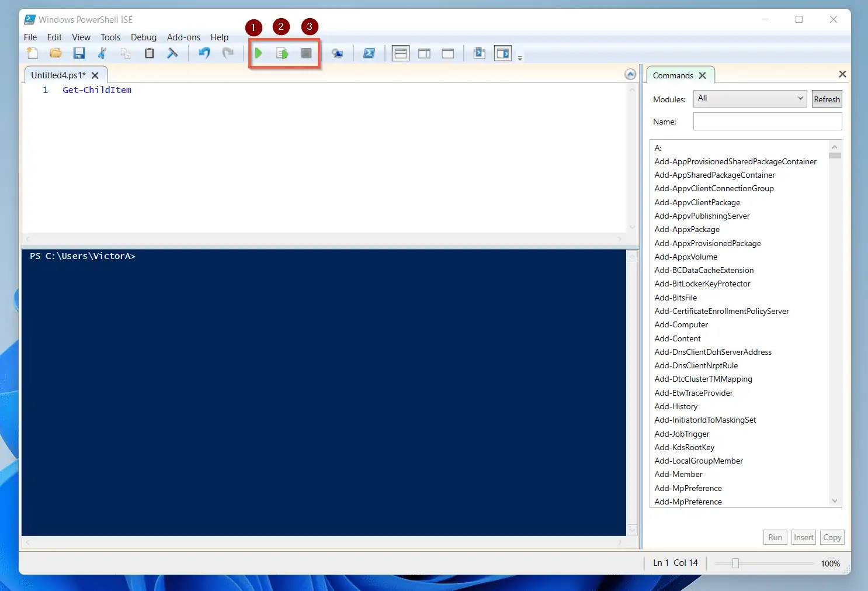Select Add-DnsClientDohServerAddress command
Screen dimensions: 868x591
tap(713, 352)
